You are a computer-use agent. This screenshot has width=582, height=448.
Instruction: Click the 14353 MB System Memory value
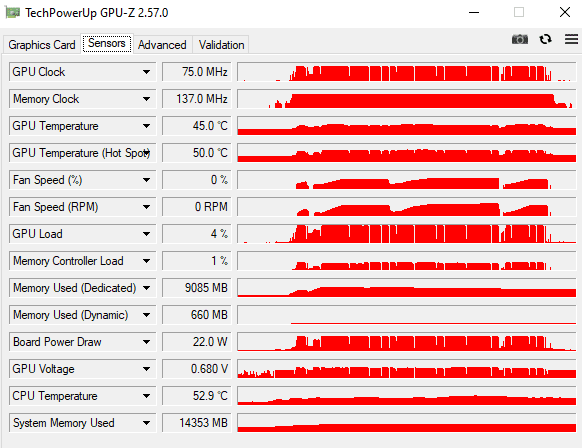(197, 423)
